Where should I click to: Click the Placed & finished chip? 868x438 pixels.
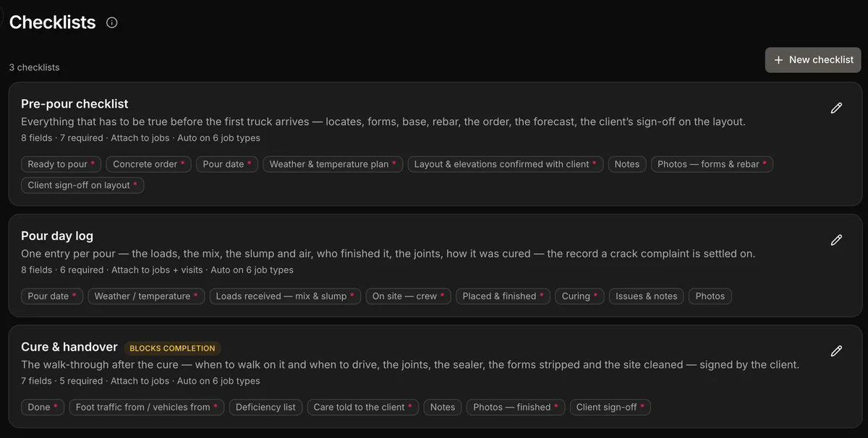pyautogui.click(x=503, y=296)
